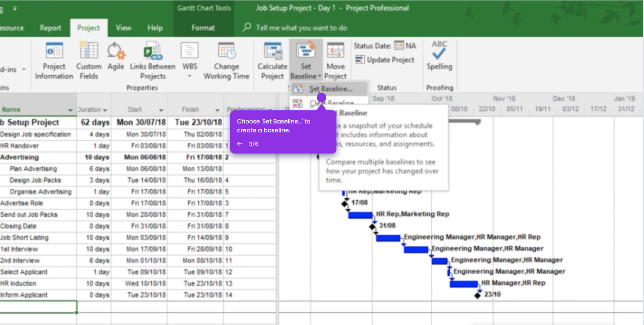
Task: Open the Format tab
Action: (203, 28)
